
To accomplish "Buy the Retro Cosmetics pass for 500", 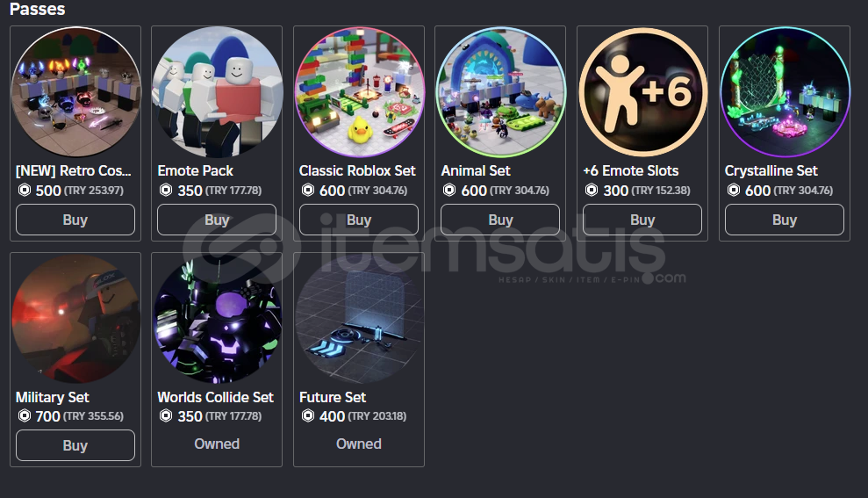I will click(x=75, y=220).
